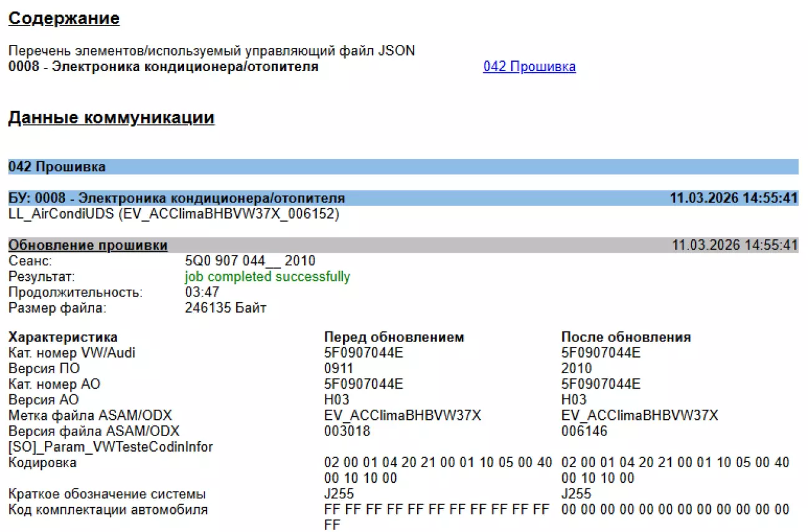Viewport: 808px width, 532px height.
Task: Click the file size "246135 Байт"
Action: pyautogui.click(x=226, y=308)
